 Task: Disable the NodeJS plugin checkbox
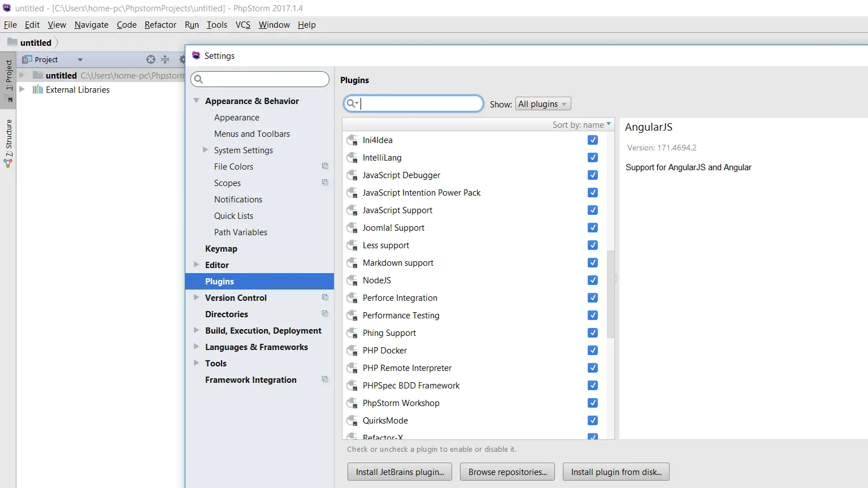(592, 280)
